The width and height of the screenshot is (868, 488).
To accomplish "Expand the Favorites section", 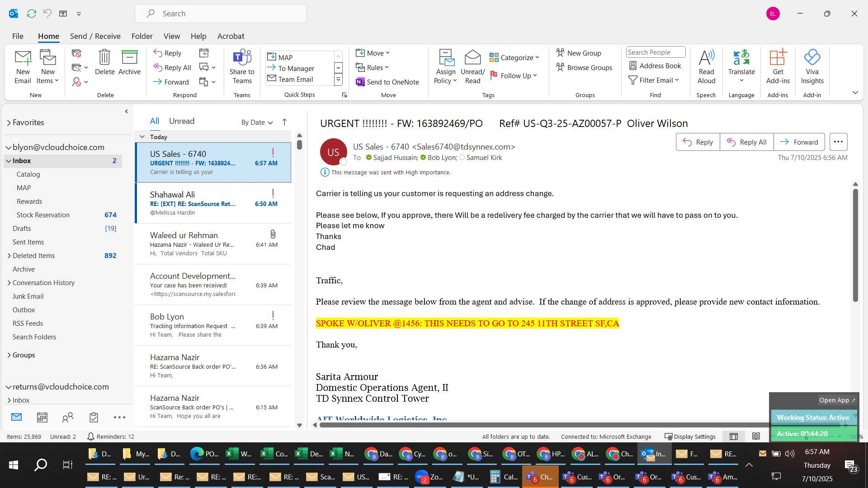I will [x=9, y=122].
